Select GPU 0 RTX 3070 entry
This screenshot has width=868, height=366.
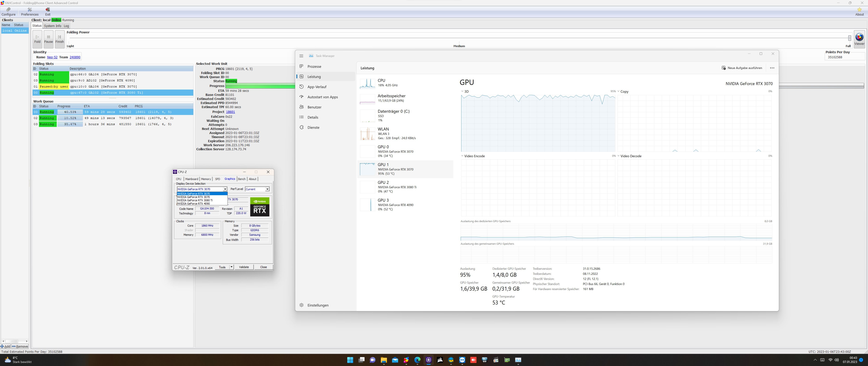[405, 151]
